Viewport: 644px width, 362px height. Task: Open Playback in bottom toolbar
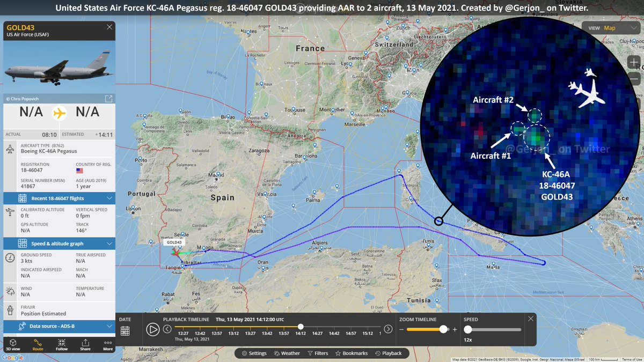(x=389, y=353)
